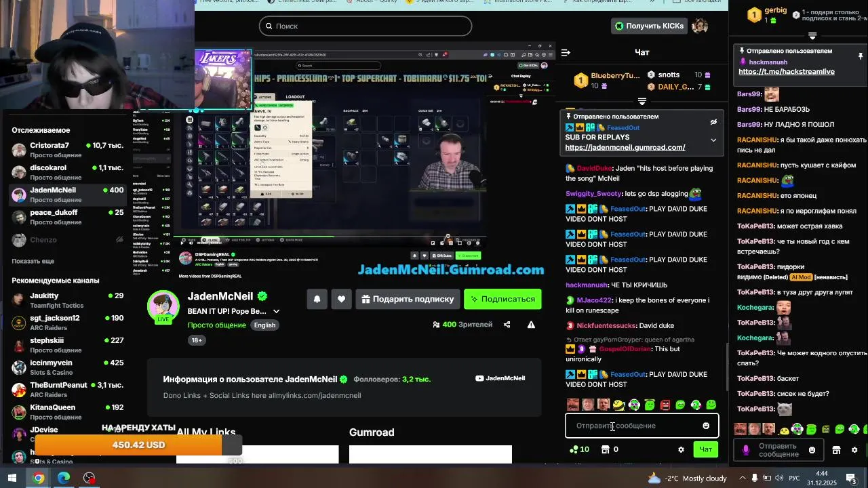Image resolution: width=868 pixels, height=488 pixels.
Task: Click the English language tag
Action: coord(264,325)
